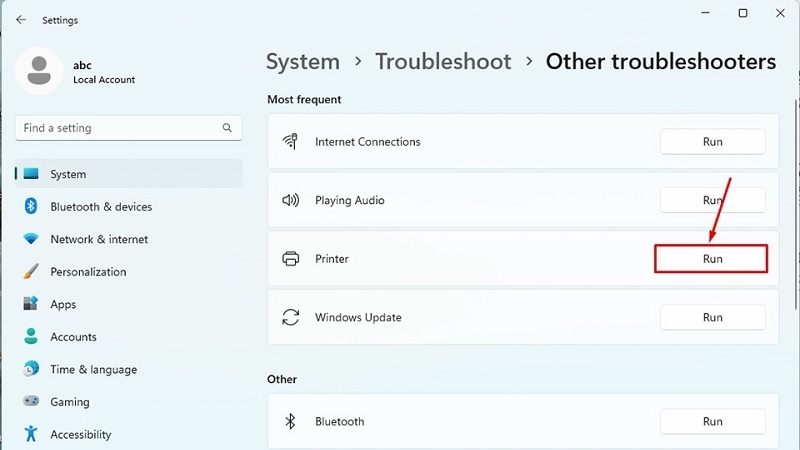Click the System monitor icon in sidebar
Image resolution: width=800 pixels, height=450 pixels.
(31, 174)
